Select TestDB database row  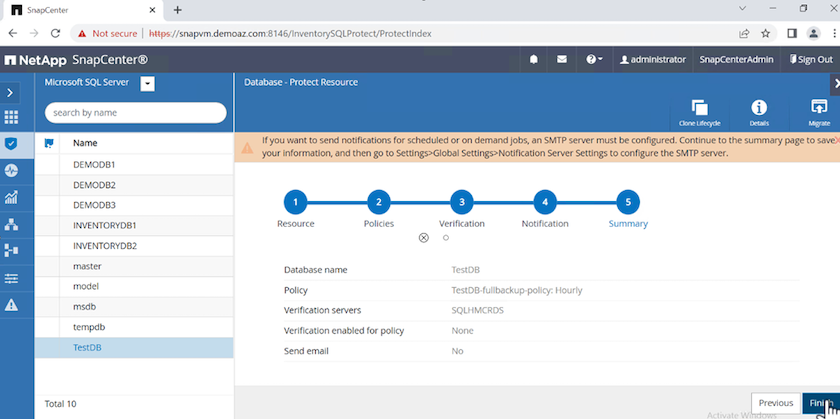click(134, 347)
